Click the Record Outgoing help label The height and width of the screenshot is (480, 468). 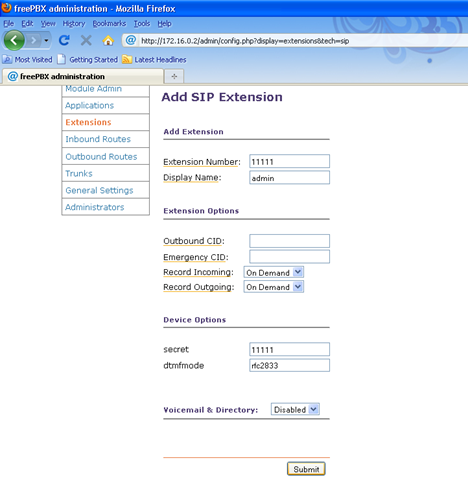(199, 287)
